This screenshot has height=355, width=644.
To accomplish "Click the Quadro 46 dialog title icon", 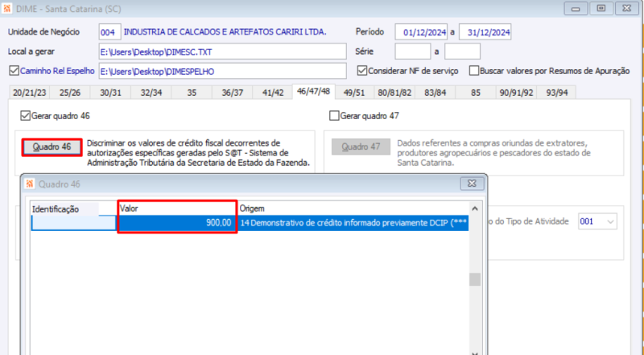I will point(30,184).
